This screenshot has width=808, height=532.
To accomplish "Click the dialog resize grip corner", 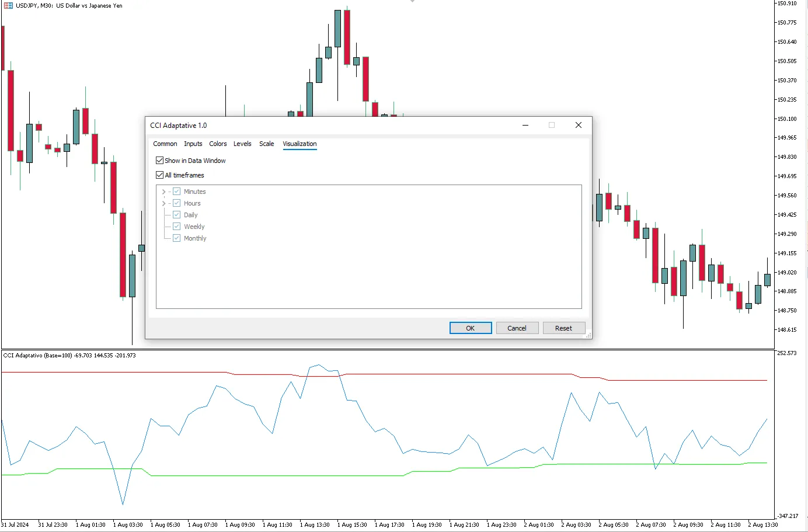I will 588,335.
